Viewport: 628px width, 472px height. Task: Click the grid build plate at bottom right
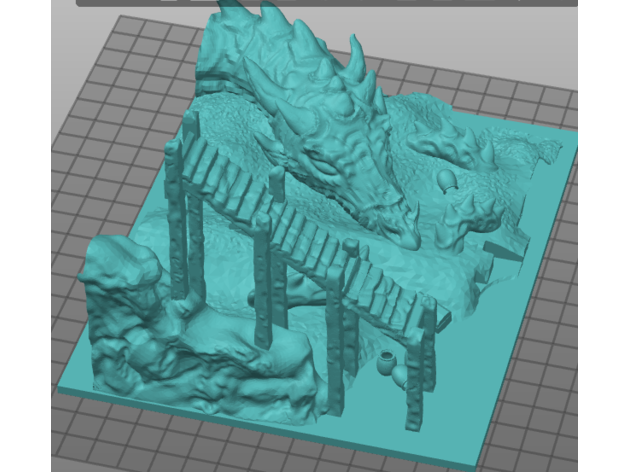click(540, 400)
